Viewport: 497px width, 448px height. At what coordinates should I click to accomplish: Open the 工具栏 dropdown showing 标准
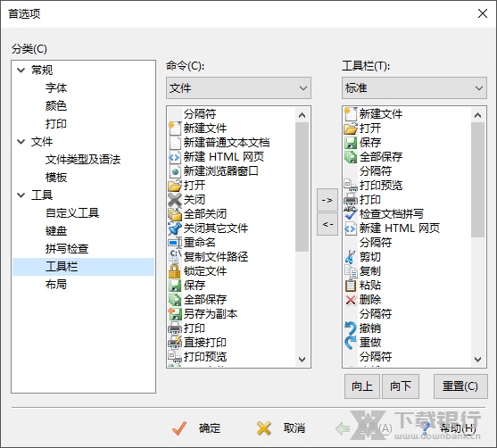point(414,87)
